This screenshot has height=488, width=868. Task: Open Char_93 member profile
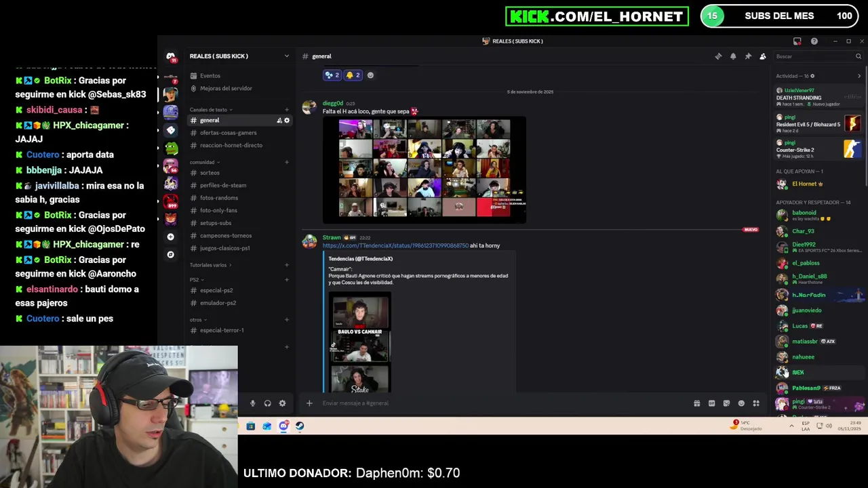tap(818, 232)
